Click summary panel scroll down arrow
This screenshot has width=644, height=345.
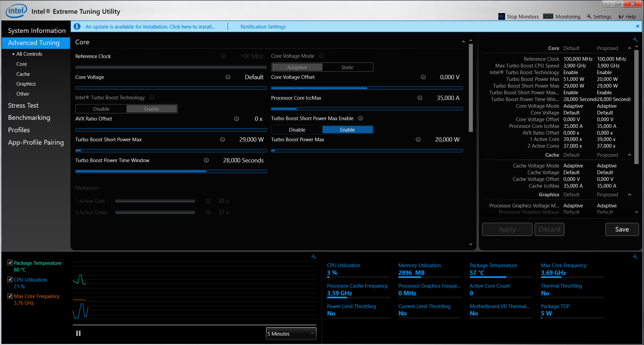[x=637, y=212]
